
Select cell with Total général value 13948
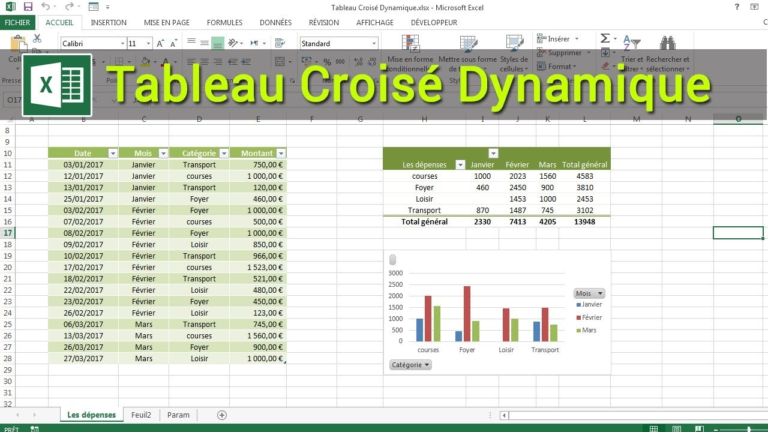tap(584, 222)
